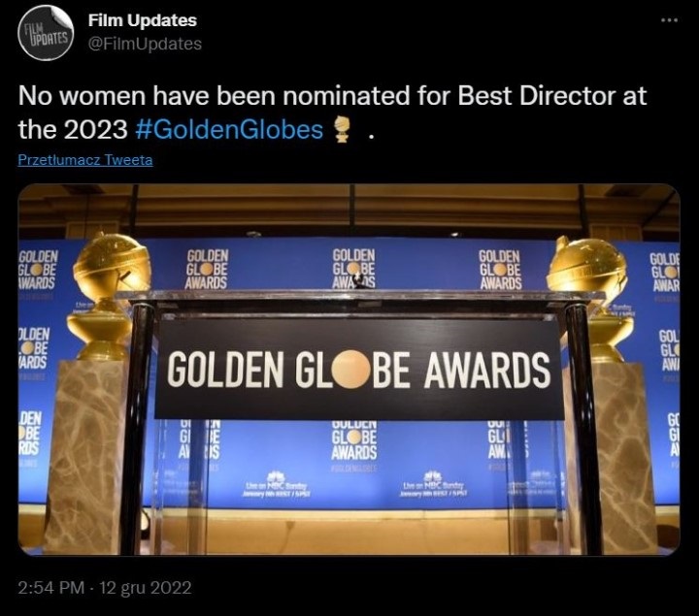
Task: Click the Film Updates display name
Action: pos(142,20)
